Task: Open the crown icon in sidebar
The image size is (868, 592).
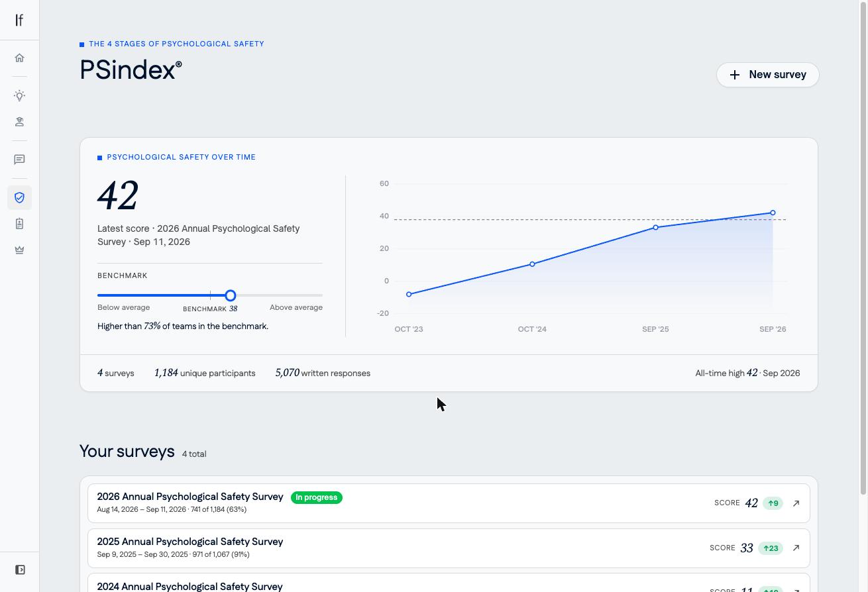Action: [x=19, y=250]
